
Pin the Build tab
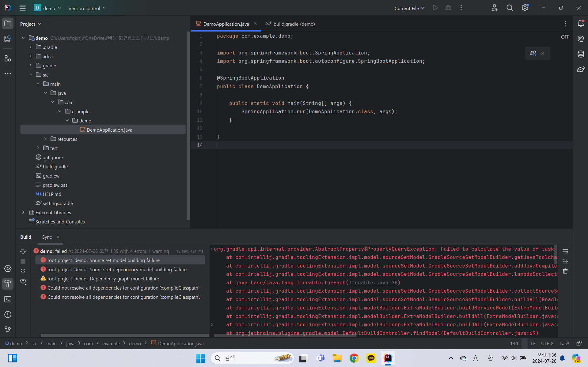[x=23, y=271]
